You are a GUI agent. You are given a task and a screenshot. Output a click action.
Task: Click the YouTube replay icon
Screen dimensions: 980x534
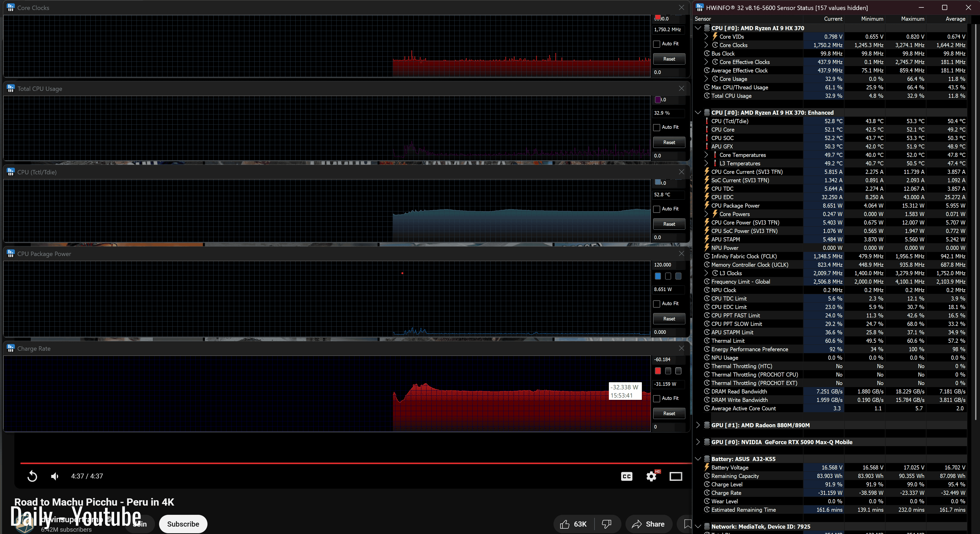pyautogui.click(x=32, y=476)
